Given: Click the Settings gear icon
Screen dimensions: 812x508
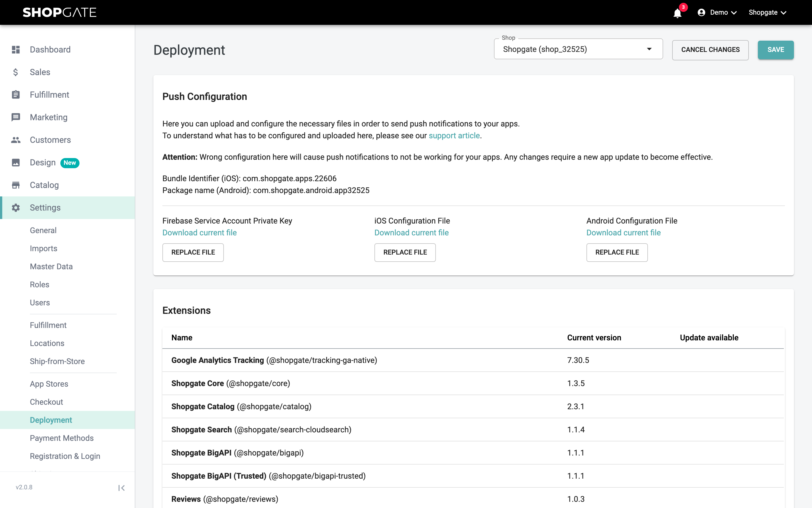Looking at the screenshot, I should pos(16,207).
